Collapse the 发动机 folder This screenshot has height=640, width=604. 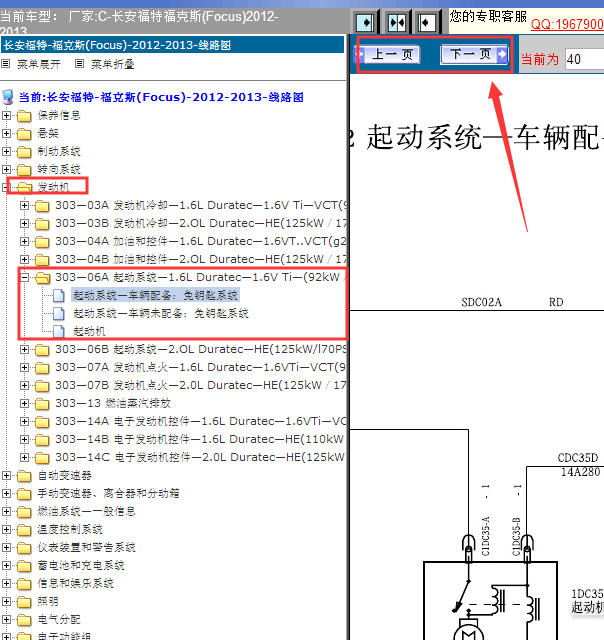6,187
